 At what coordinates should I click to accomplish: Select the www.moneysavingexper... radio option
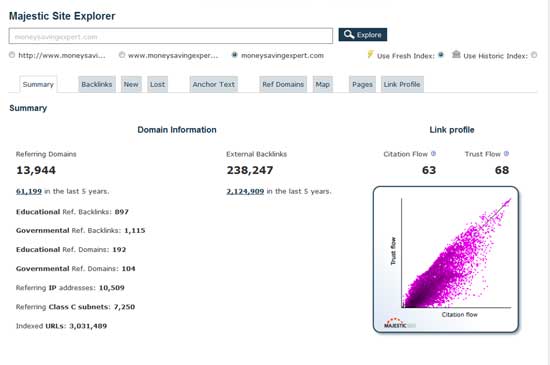tap(122, 55)
